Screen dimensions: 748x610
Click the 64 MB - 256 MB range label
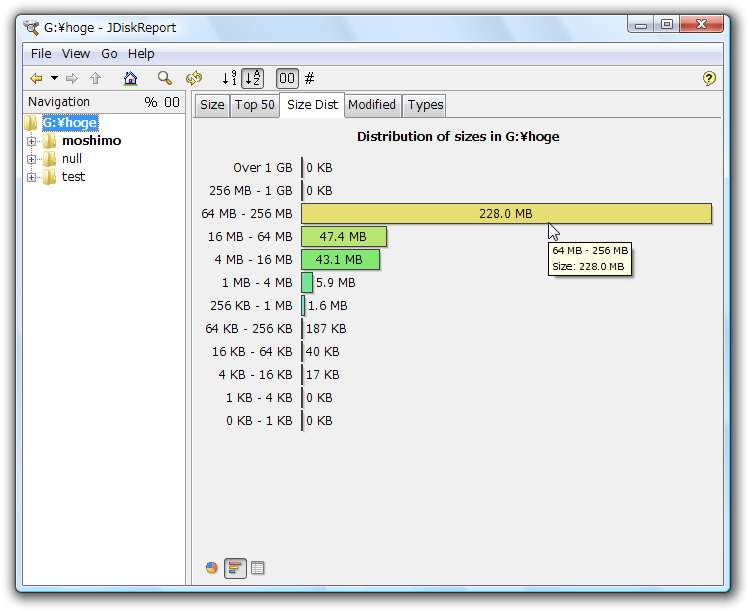click(247, 214)
